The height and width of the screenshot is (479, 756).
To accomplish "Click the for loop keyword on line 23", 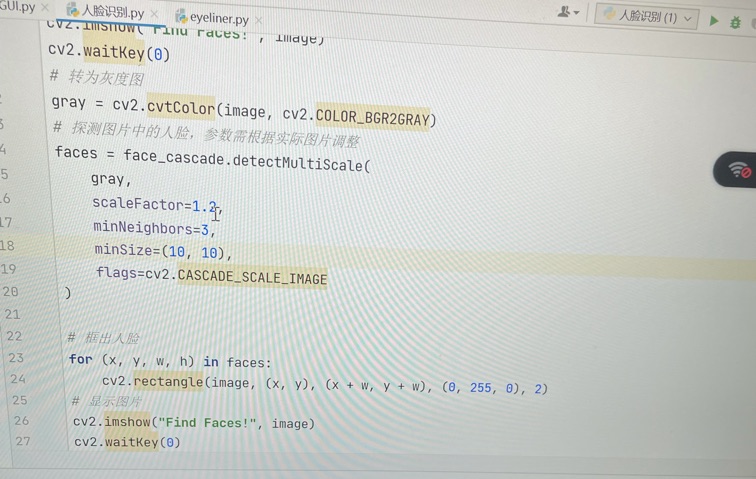I will coord(81,359).
